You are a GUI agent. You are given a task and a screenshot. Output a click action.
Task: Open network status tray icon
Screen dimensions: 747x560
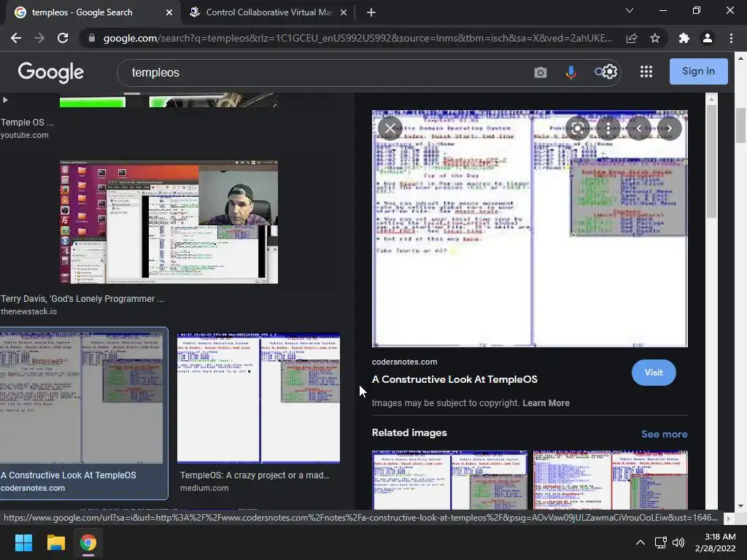click(660, 542)
